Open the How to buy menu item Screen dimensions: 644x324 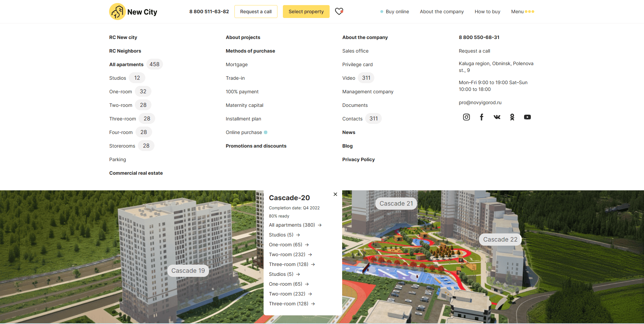pyautogui.click(x=487, y=12)
